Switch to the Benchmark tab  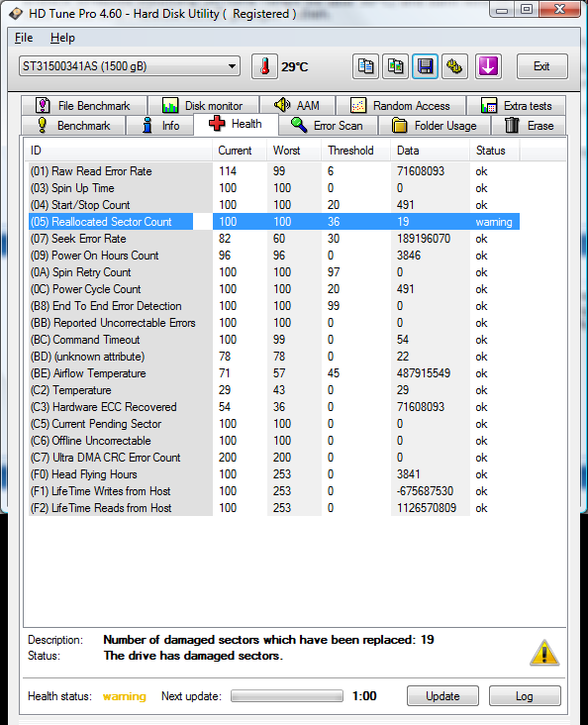(x=73, y=126)
